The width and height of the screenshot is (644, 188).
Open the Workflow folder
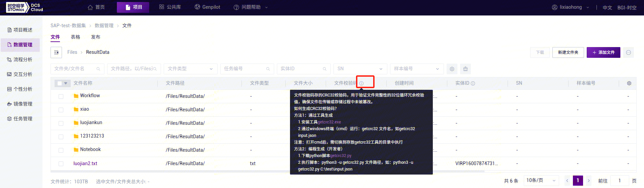(90, 96)
